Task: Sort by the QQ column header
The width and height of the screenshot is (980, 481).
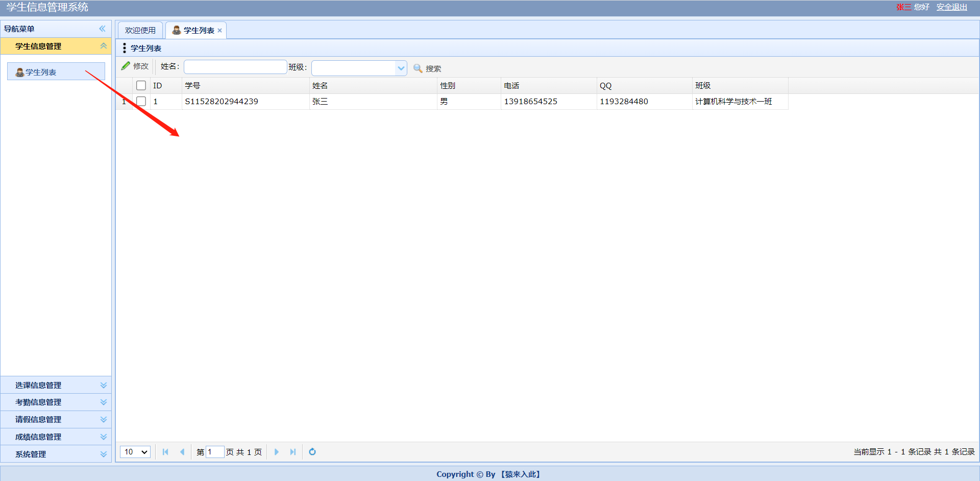Action: (645, 85)
